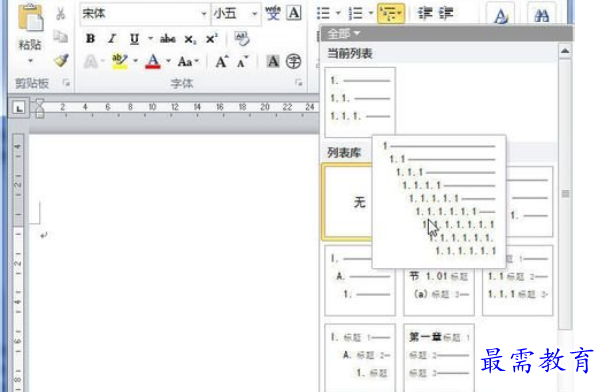Select the 1. A. 1. list style
This screenshot has width=602, height=392.
click(x=360, y=281)
